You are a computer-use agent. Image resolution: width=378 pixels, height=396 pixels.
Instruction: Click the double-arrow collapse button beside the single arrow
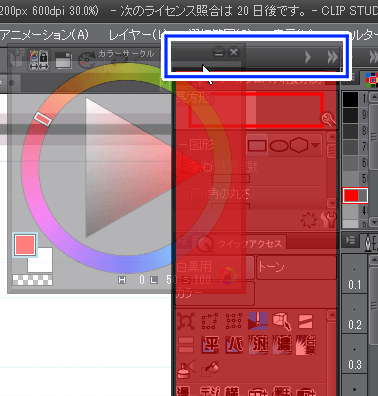(x=332, y=57)
